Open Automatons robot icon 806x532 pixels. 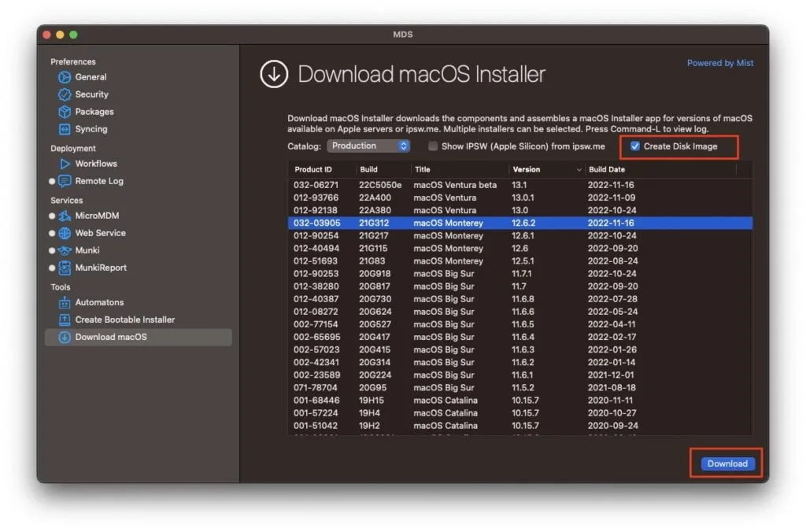(x=65, y=302)
